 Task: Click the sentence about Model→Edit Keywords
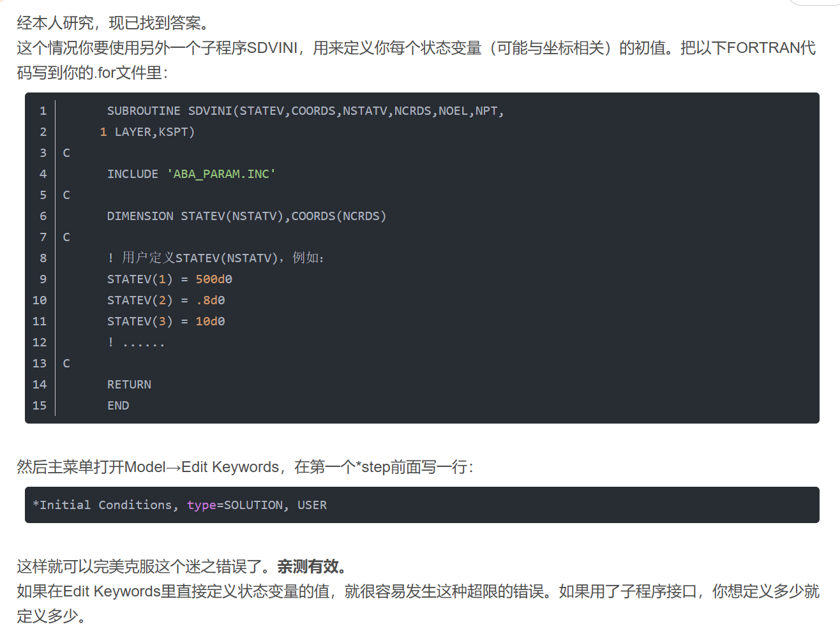246,468
